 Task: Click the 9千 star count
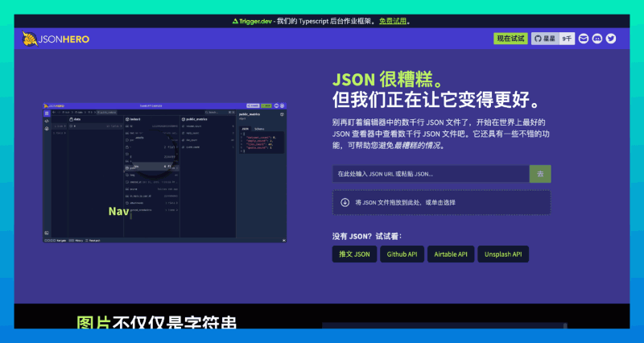pyautogui.click(x=567, y=39)
